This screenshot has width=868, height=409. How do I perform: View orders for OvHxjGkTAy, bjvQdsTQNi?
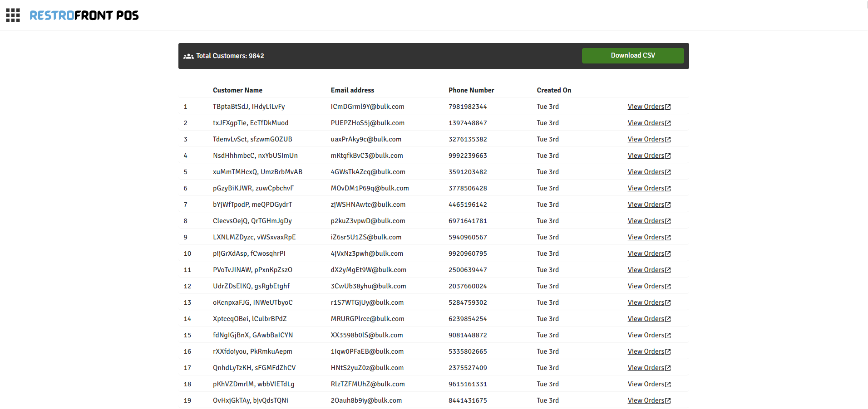(x=649, y=400)
